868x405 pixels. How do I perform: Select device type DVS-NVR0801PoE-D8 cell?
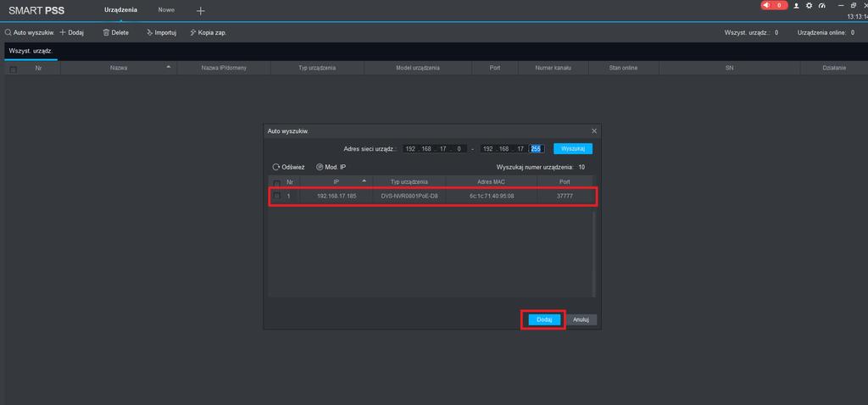(x=409, y=196)
